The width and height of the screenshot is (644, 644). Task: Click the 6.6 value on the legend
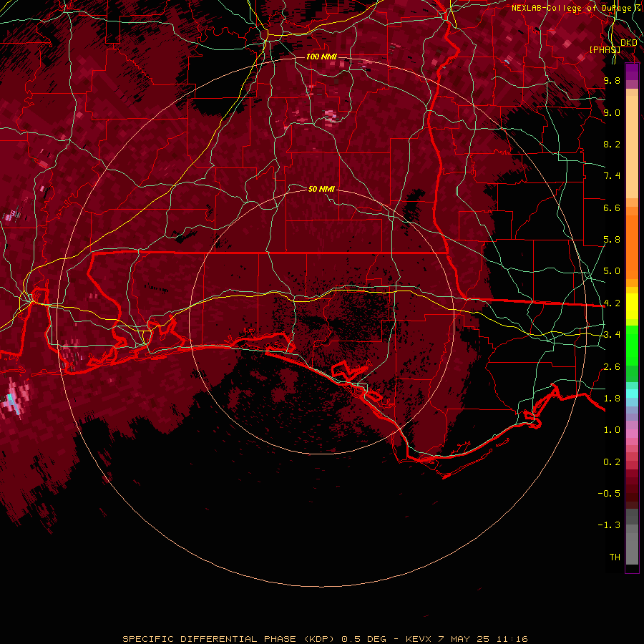(612, 208)
